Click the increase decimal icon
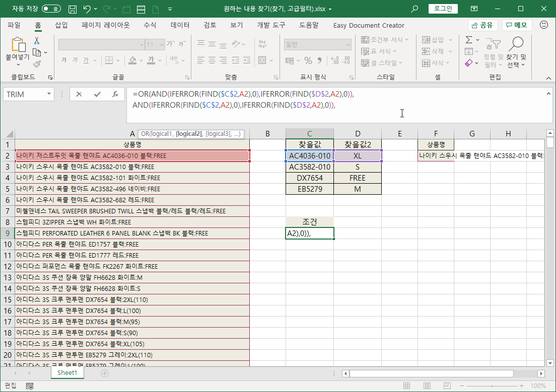The height and width of the screenshot is (392, 556). (335, 60)
